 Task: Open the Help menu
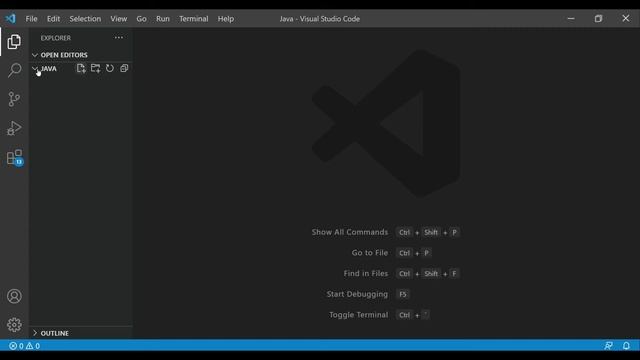[226, 19]
